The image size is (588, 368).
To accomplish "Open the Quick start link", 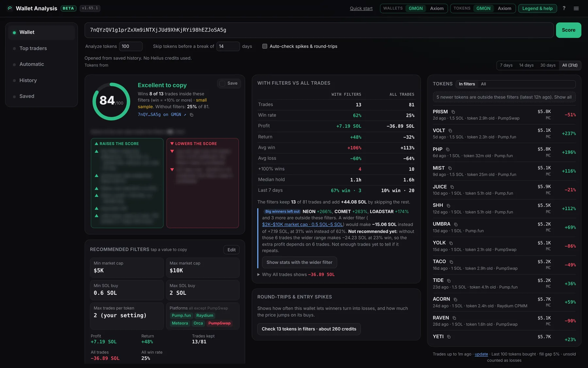I will 361,9.
